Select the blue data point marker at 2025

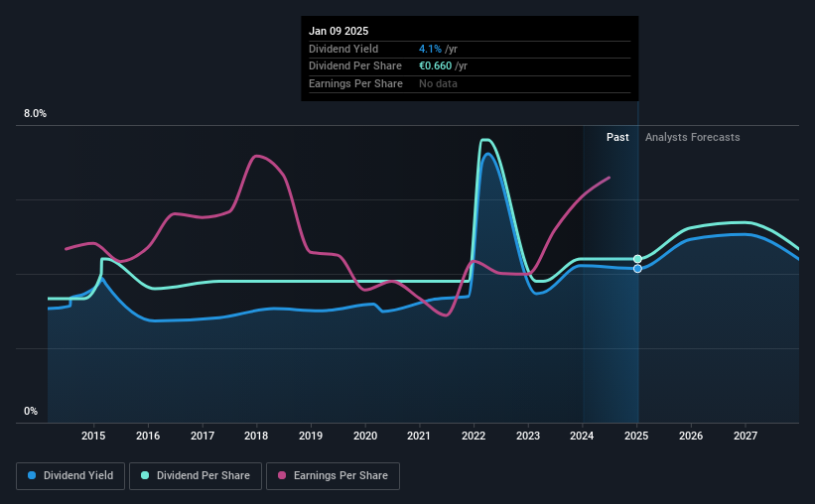pyautogui.click(x=637, y=269)
